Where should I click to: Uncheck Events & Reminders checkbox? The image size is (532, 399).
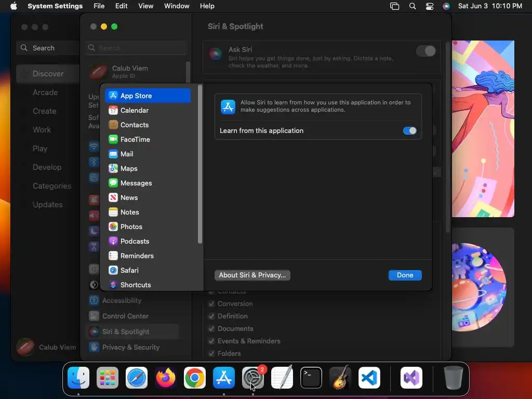click(x=211, y=341)
